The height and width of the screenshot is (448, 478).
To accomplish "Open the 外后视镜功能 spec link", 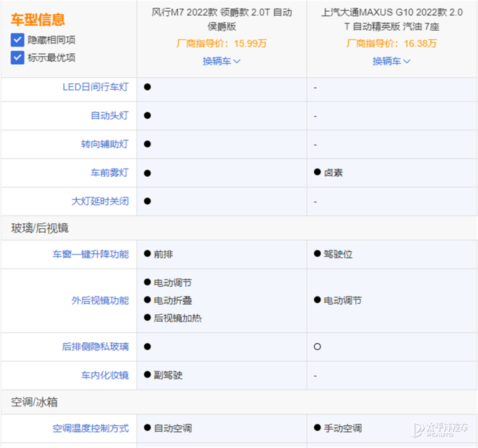I will click(100, 300).
